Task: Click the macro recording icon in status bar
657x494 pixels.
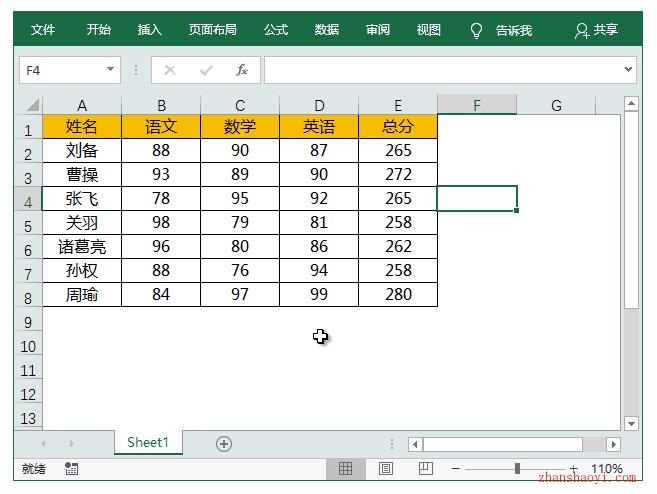Action: (x=72, y=468)
